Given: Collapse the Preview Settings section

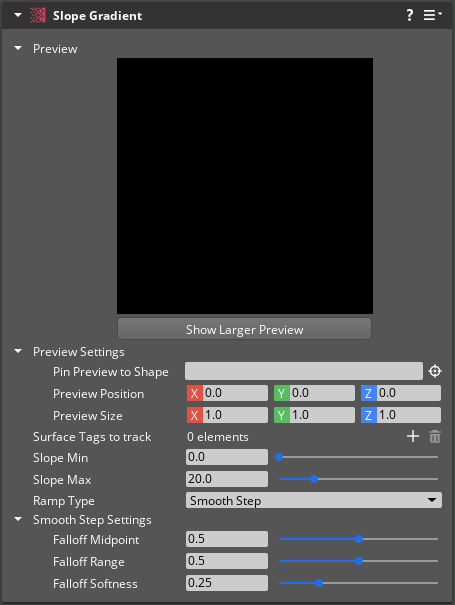Looking at the screenshot, I should point(18,352).
